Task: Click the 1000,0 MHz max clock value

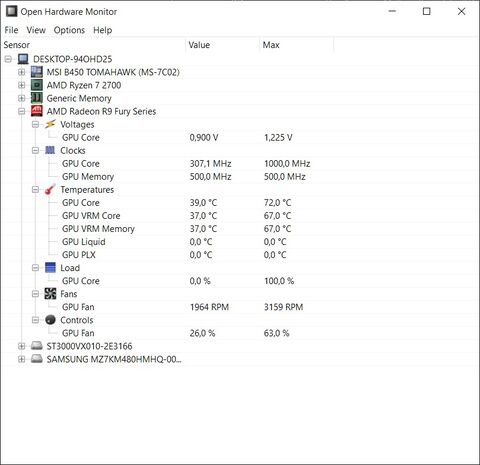Action: pos(287,164)
